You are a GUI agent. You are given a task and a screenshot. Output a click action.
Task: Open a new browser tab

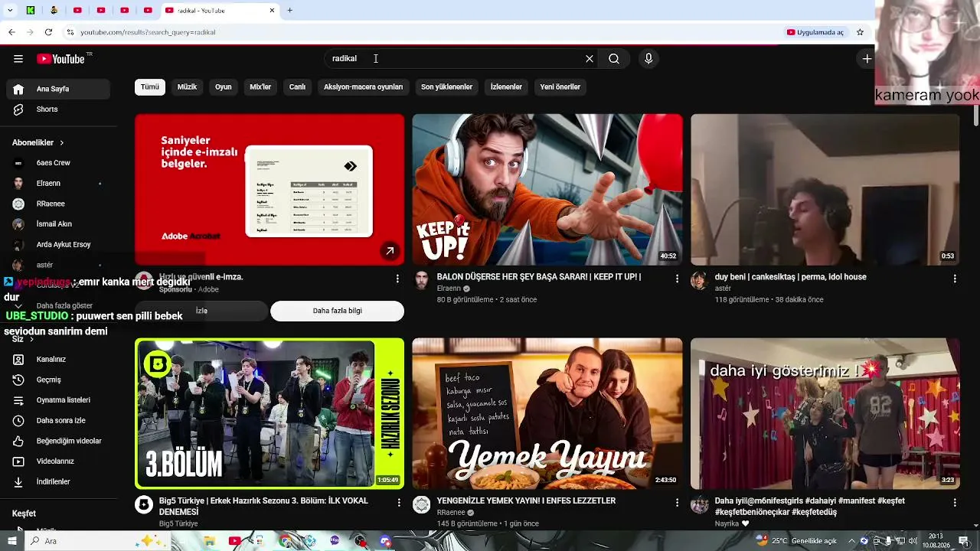[289, 11]
